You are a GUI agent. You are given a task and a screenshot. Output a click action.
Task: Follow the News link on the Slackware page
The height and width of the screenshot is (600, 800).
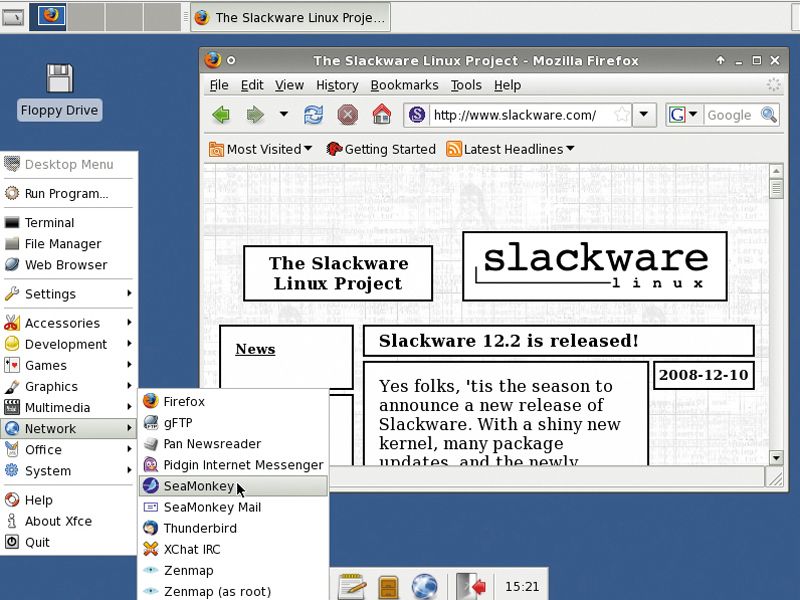coord(254,349)
